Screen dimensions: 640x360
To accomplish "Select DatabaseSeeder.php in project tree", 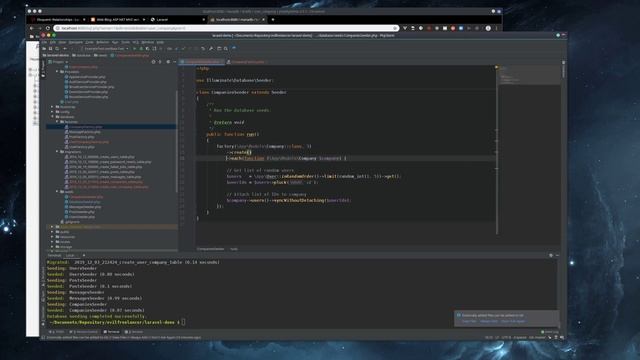I will click(82, 202).
